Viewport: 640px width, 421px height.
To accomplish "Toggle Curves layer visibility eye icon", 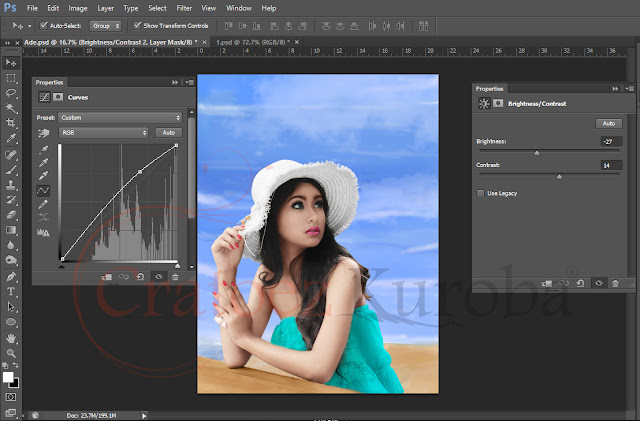I will (158, 276).
